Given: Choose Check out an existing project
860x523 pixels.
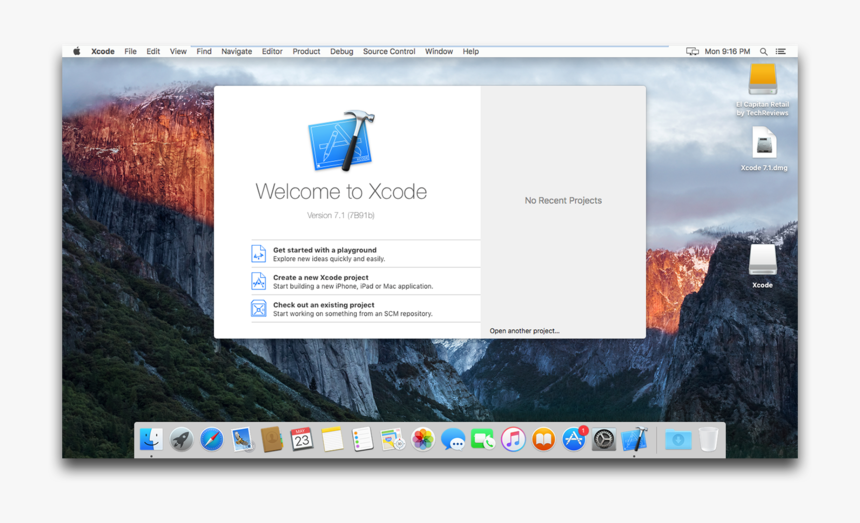Looking at the screenshot, I should coord(366,308).
